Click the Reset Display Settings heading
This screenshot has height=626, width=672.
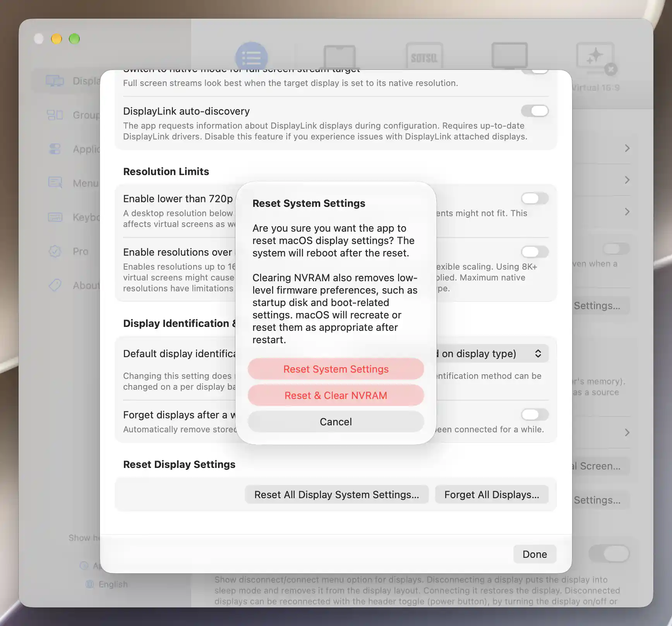[x=179, y=464]
